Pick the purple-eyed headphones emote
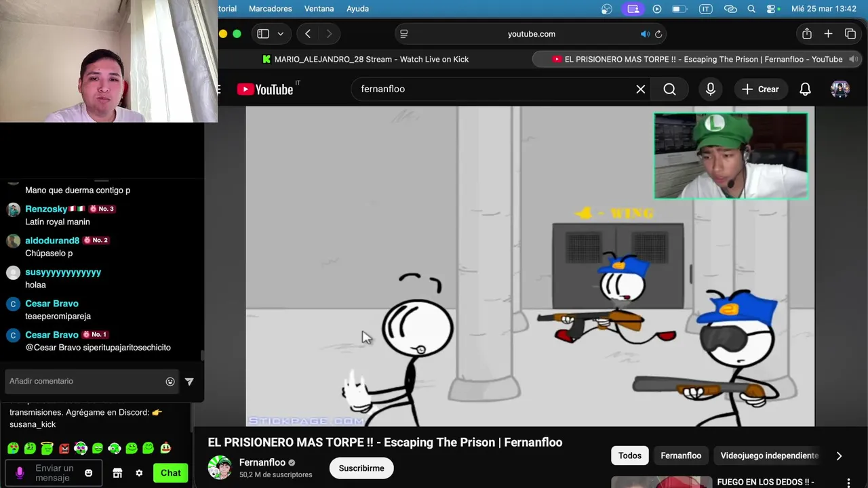Viewport: 868px width, 488px height. point(81,448)
